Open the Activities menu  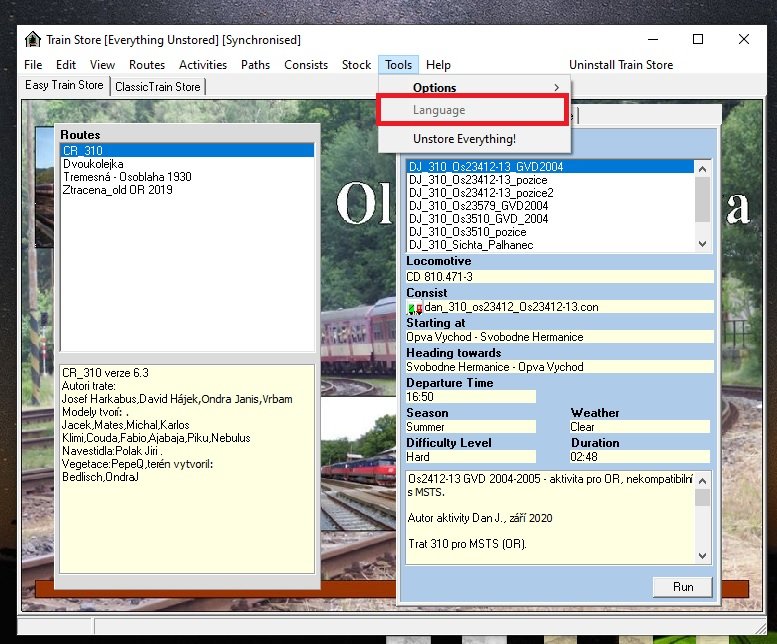[203, 65]
